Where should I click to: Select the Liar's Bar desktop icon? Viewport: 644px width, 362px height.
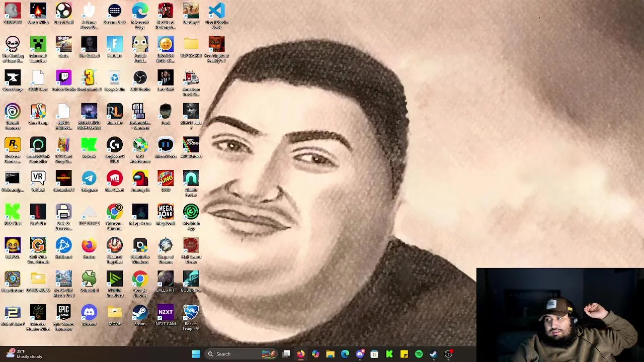point(38,215)
